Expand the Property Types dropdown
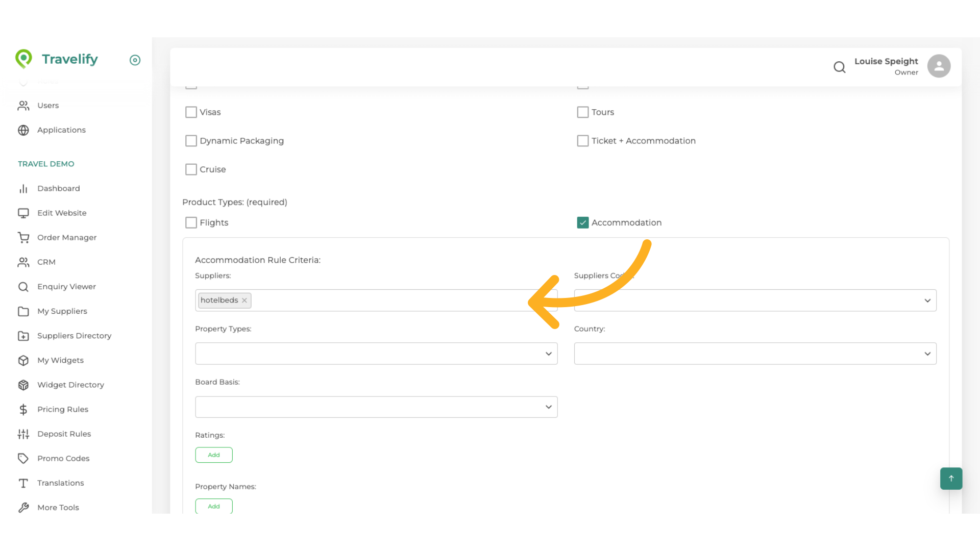This screenshot has height=551, width=980. click(x=376, y=354)
